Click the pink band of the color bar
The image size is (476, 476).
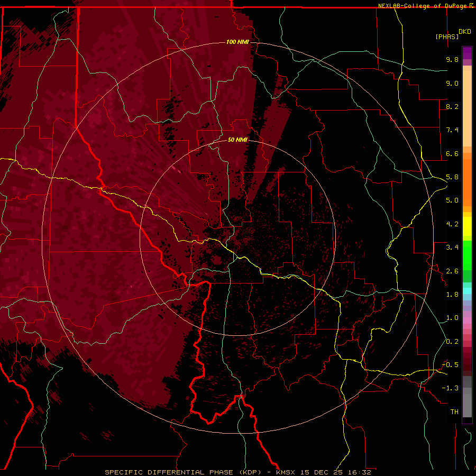467,321
